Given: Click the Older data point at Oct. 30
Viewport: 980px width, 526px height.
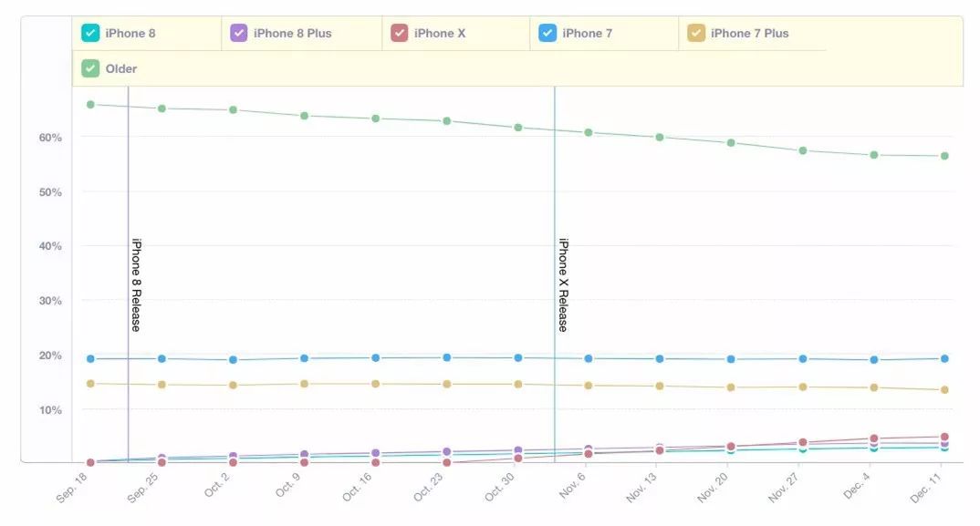Looking at the screenshot, I should tap(517, 128).
